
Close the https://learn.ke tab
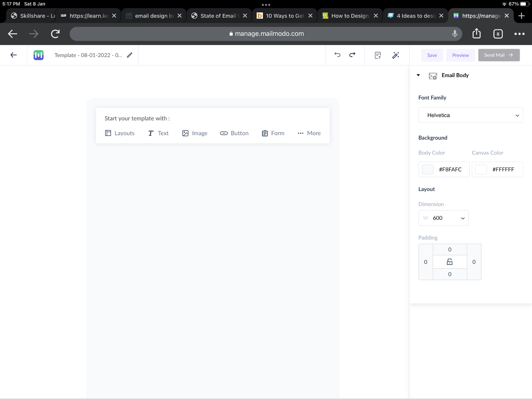[114, 16]
